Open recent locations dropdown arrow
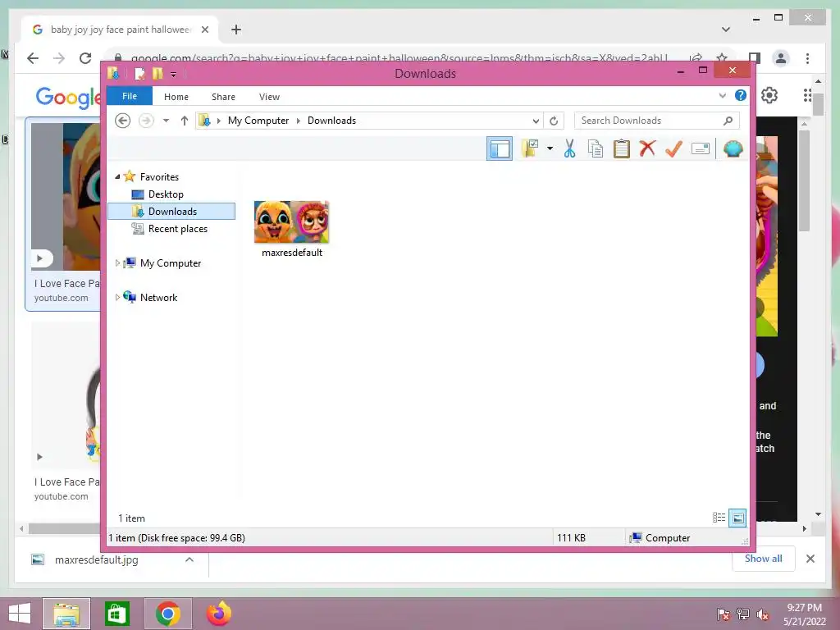840x630 pixels. point(166,121)
